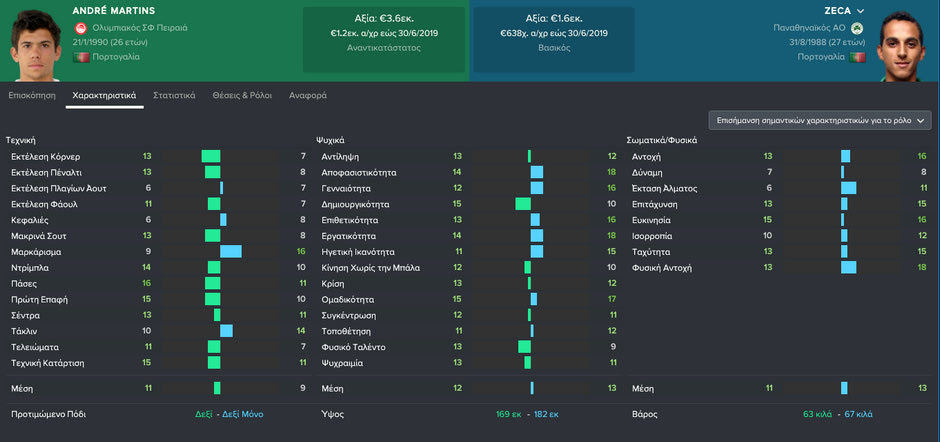The width and height of the screenshot is (940, 442).
Task: Click Portugal flag beside Zeca's nationality
Action: click(857, 57)
